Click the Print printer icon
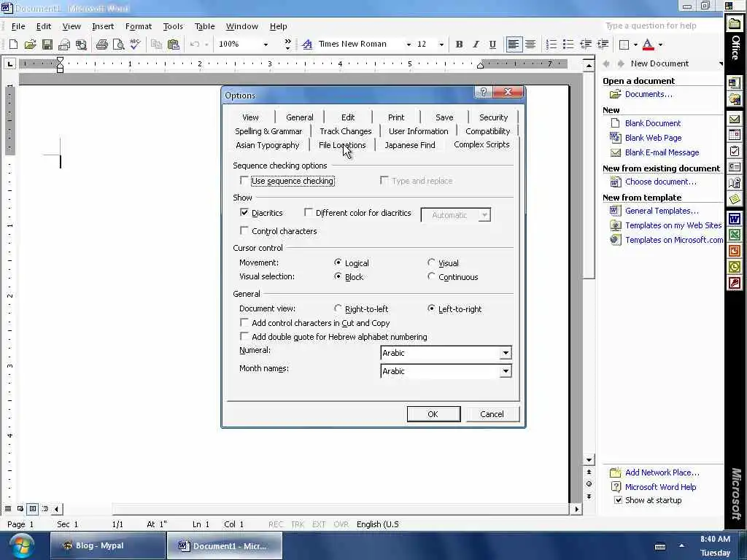Image resolution: width=747 pixels, height=560 pixels. click(101, 44)
